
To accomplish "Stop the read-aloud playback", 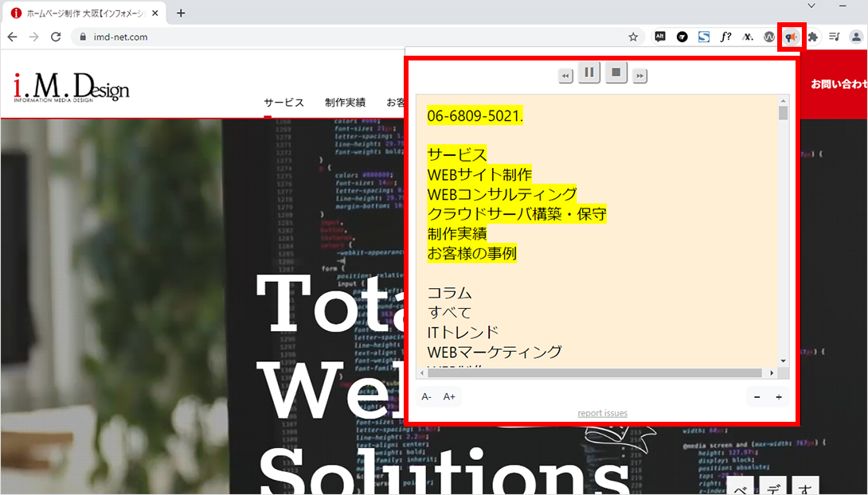I will [x=616, y=72].
